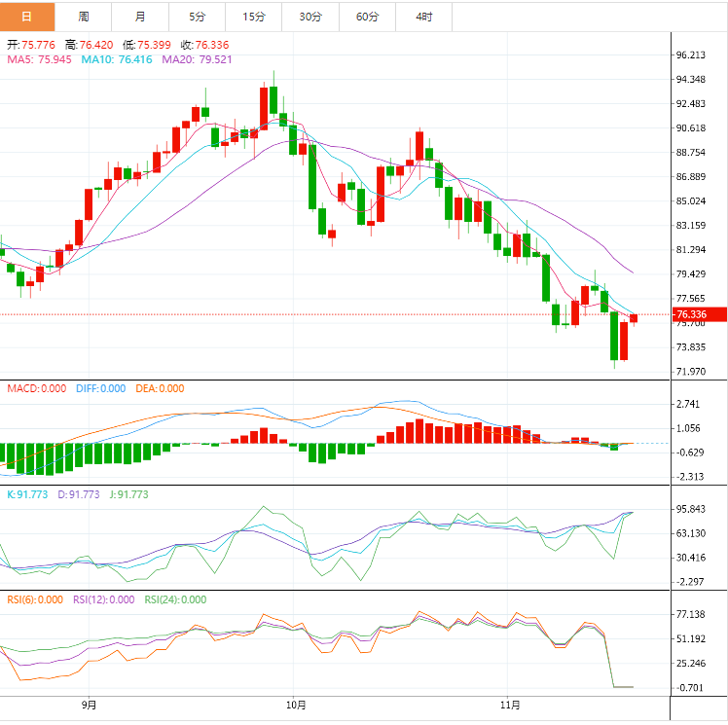This screenshot has height=725, width=728.
Task: Choose the 30分 timeframe tab
Action: point(310,17)
